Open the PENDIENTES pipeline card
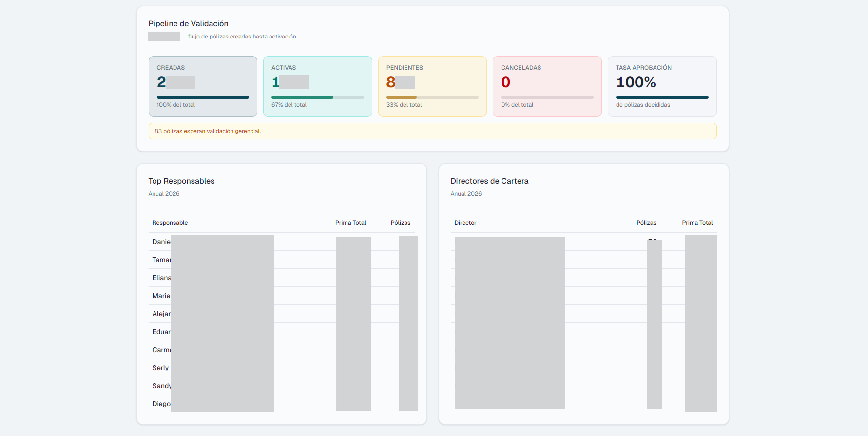Viewport: 868px width, 436px height. pyautogui.click(x=432, y=86)
